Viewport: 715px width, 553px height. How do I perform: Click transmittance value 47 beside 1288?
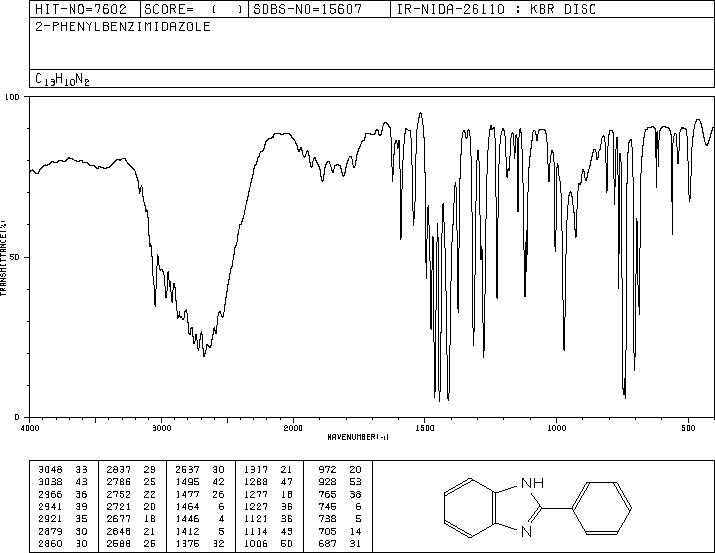click(287, 482)
